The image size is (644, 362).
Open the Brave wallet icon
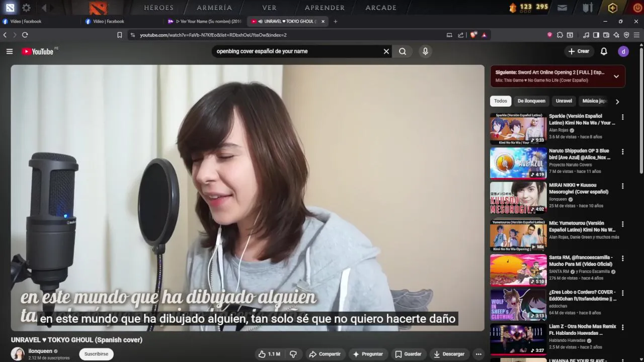pos(606,35)
